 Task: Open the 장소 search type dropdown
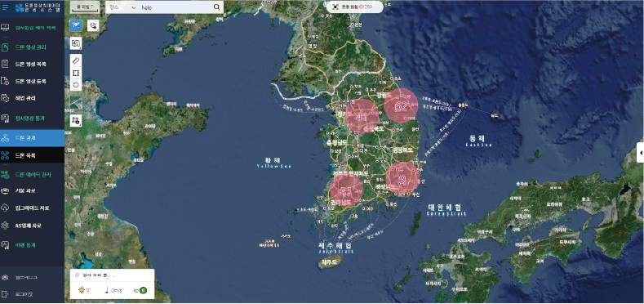(122, 7)
